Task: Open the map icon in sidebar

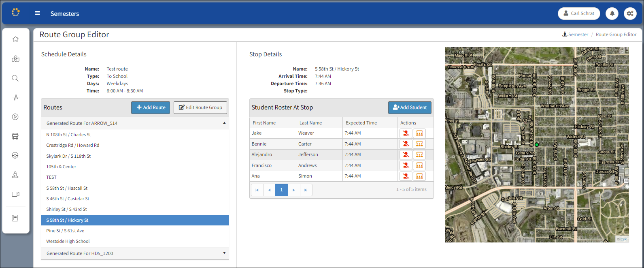Action: 15,59
